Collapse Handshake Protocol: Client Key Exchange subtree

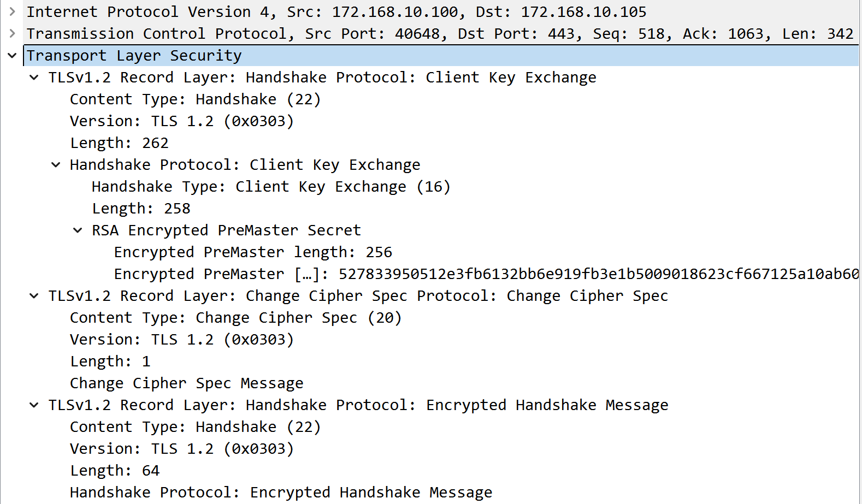pos(56,164)
